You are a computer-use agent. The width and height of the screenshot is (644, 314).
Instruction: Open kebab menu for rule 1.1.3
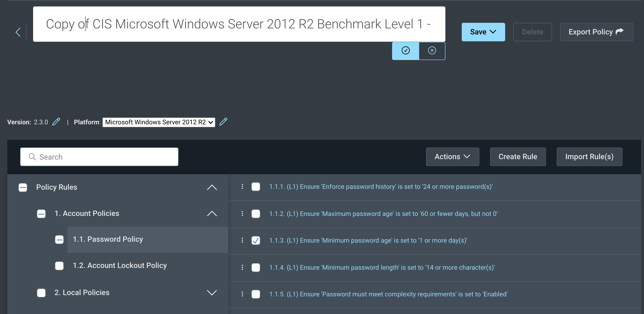(242, 240)
